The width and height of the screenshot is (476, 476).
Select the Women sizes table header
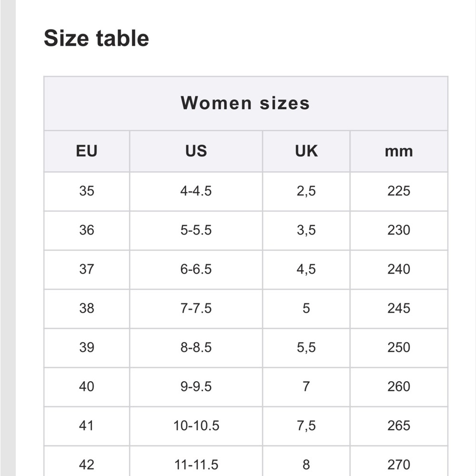[246, 103]
